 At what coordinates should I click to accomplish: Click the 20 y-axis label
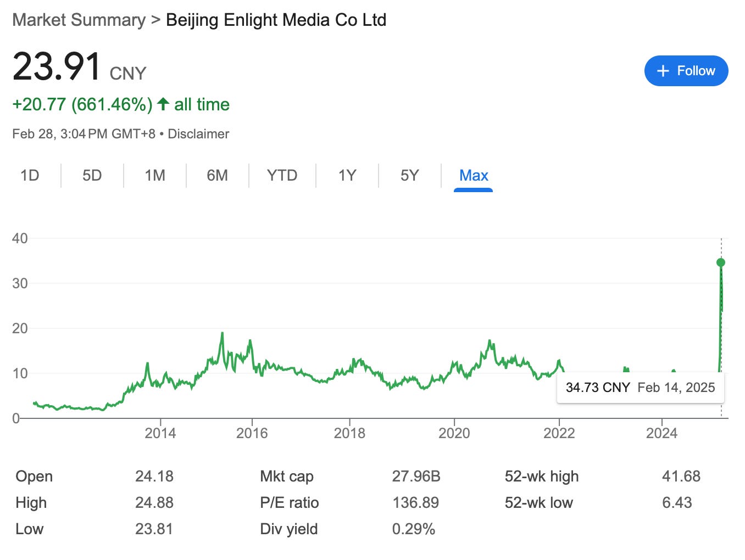(20, 328)
